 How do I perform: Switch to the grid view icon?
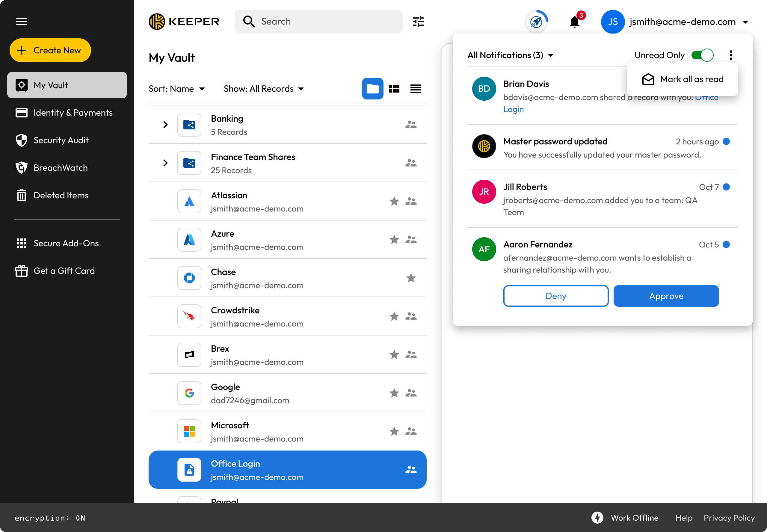pos(394,89)
